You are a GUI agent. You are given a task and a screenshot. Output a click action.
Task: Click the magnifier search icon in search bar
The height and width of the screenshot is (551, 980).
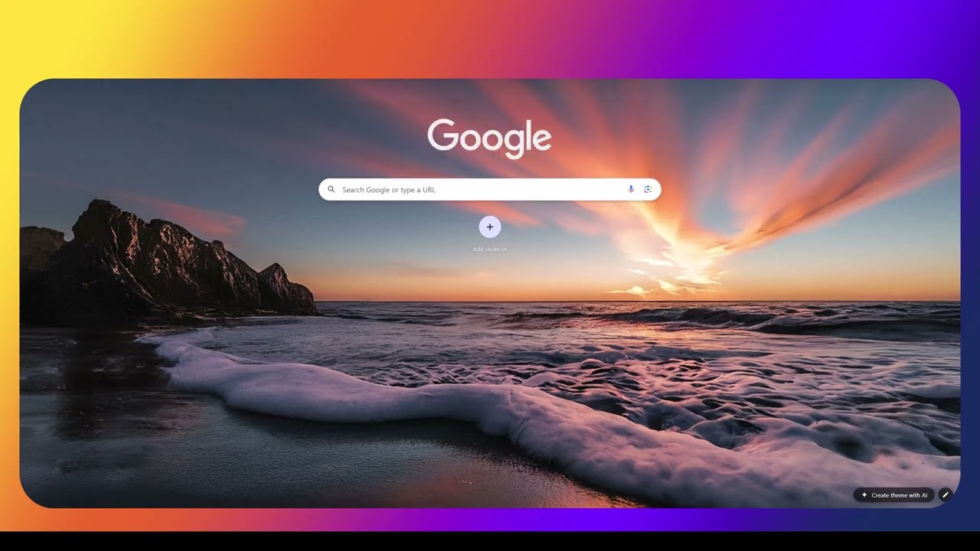coord(332,190)
